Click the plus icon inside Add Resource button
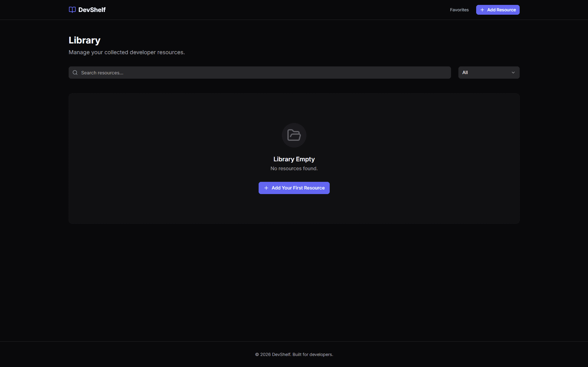This screenshot has width=588, height=367. [482, 10]
